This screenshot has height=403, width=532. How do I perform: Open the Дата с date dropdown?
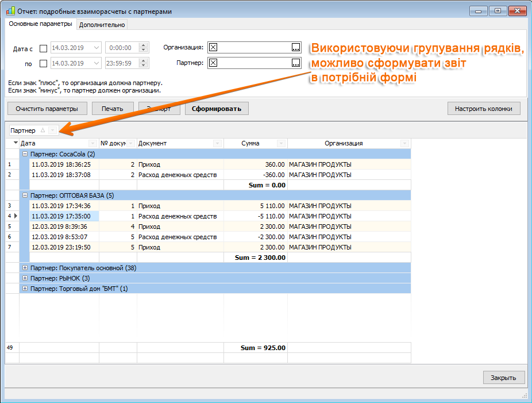pos(97,48)
